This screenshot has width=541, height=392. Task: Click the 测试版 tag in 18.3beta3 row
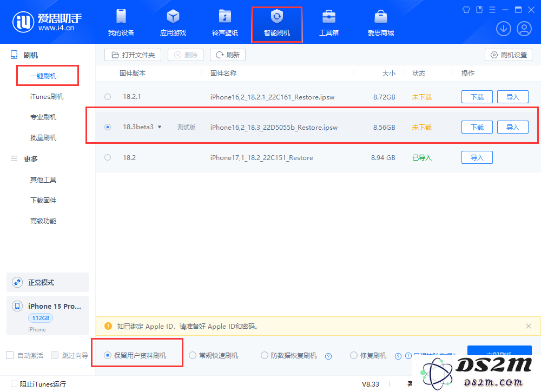pos(186,127)
